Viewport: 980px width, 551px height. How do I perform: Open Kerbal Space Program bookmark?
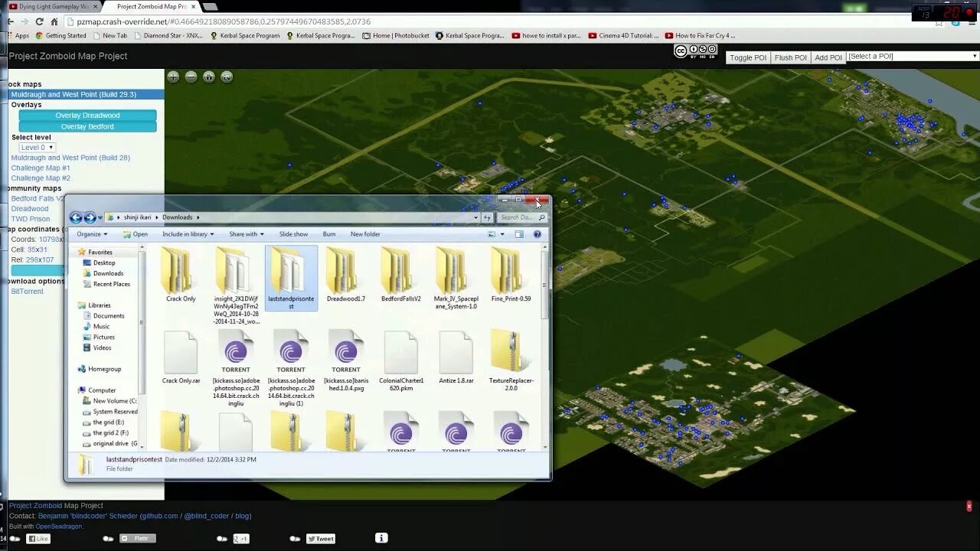pos(245,36)
